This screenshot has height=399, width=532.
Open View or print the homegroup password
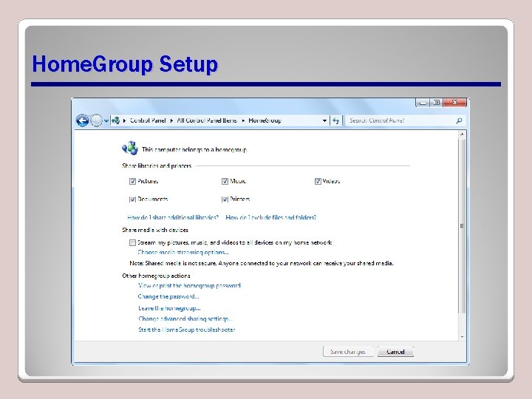[x=189, y=286]
